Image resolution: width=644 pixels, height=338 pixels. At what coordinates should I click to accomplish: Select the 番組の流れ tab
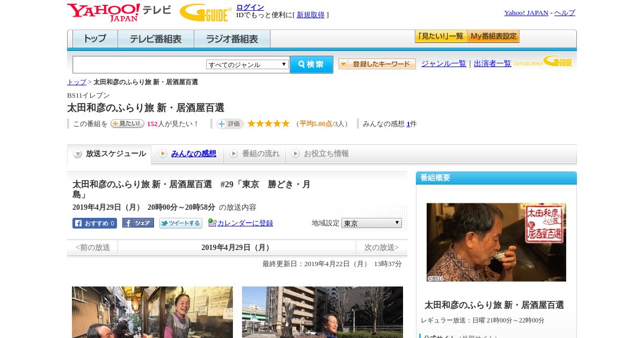point(254,154)
